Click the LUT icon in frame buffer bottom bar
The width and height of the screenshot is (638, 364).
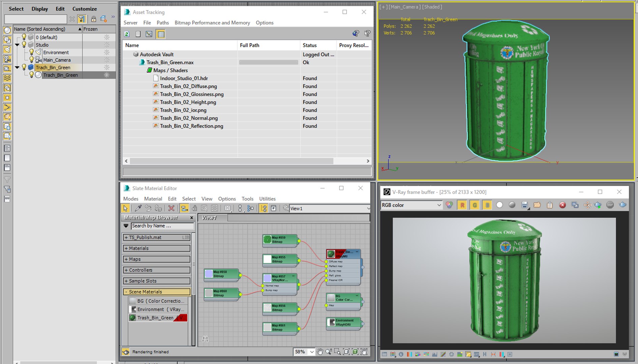click(476, 354)
